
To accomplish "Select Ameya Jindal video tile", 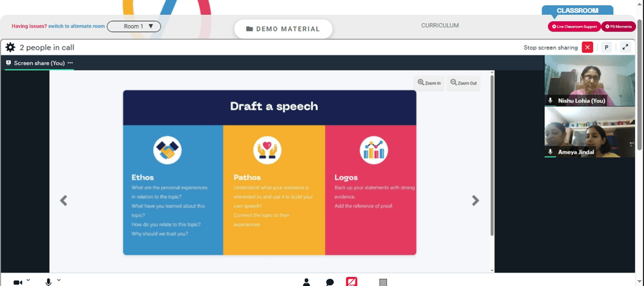I will click(589, 132).
